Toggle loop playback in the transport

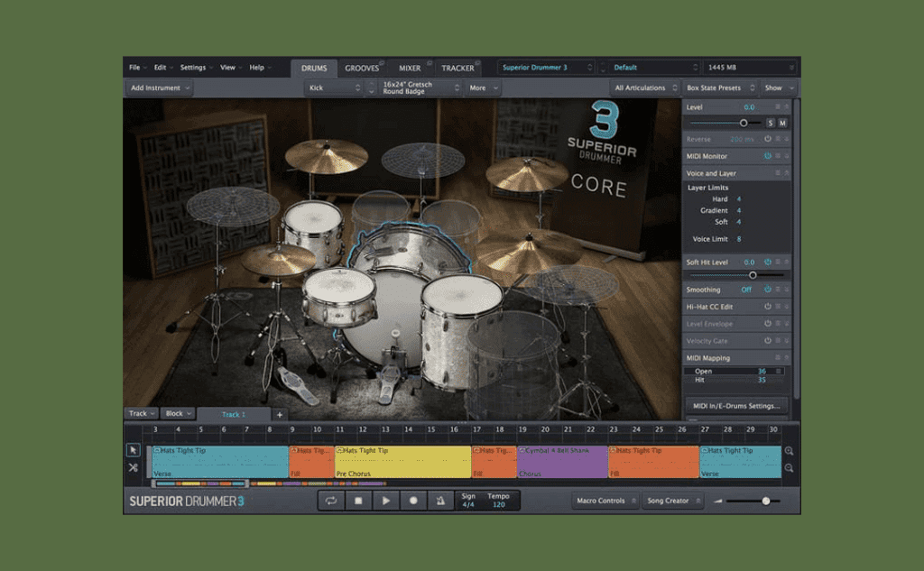pyautogui.click(x=330, y=501)
